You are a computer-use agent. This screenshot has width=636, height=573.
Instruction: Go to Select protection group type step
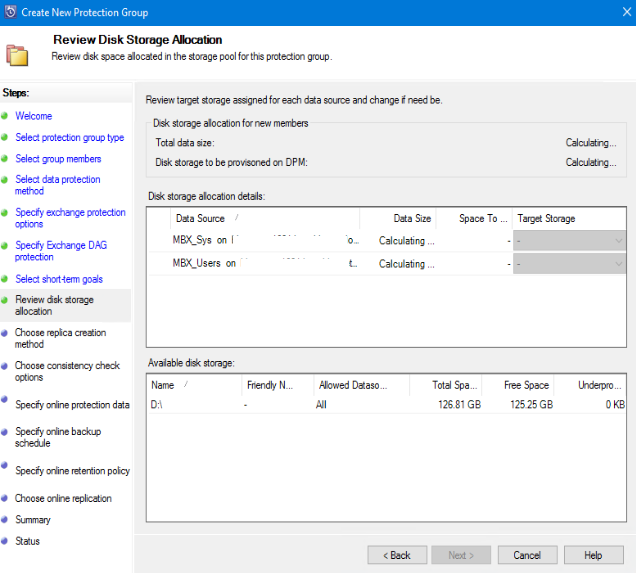[69, 138]
